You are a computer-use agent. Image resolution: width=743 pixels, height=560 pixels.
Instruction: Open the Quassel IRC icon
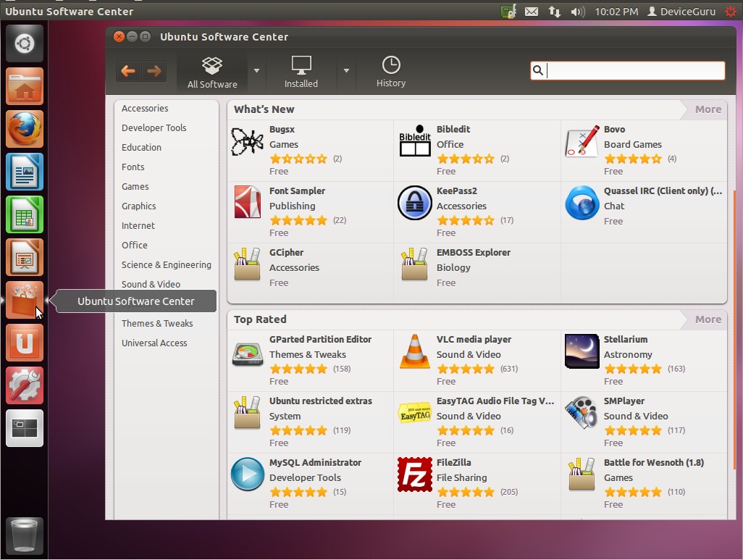coord(582,202)
